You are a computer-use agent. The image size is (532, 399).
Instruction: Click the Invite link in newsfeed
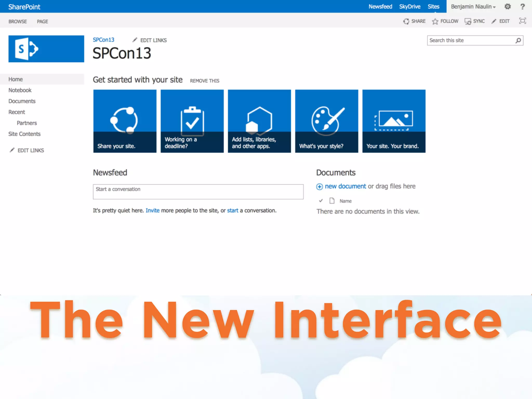pyautogui.click(x=152, y=210)
